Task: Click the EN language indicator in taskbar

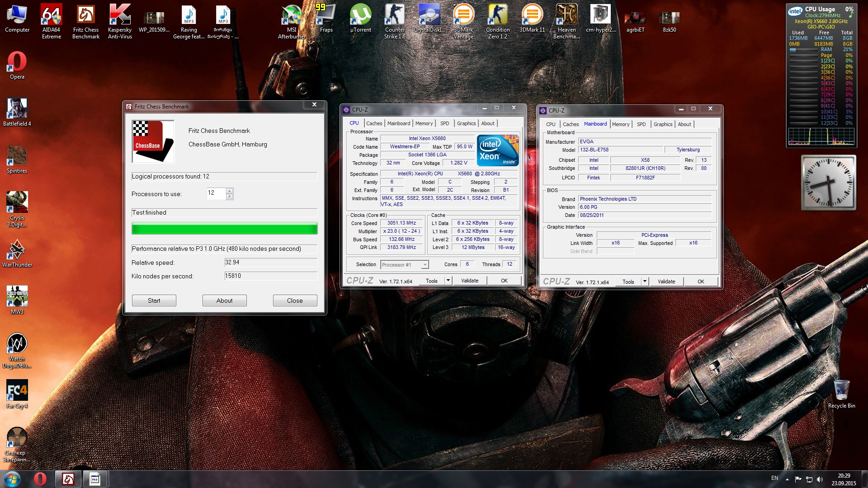Action: [774, 478]
